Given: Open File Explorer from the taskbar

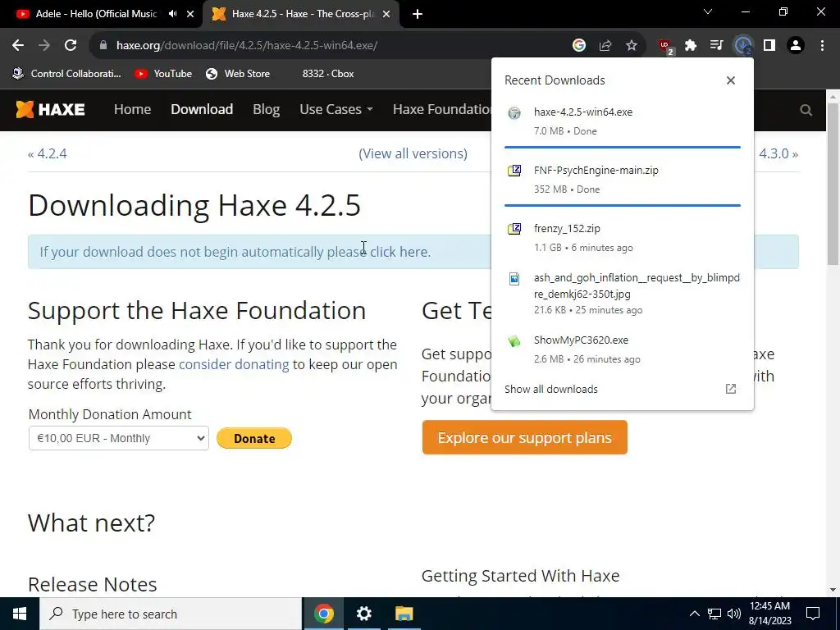Looking at the screenshot, I should [x=404, y=614].
